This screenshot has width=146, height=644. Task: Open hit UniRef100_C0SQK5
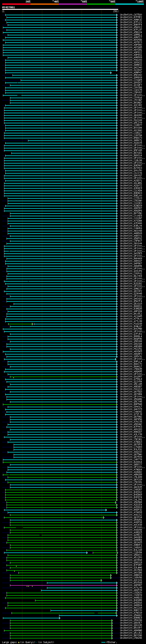(x=131, y=80)
